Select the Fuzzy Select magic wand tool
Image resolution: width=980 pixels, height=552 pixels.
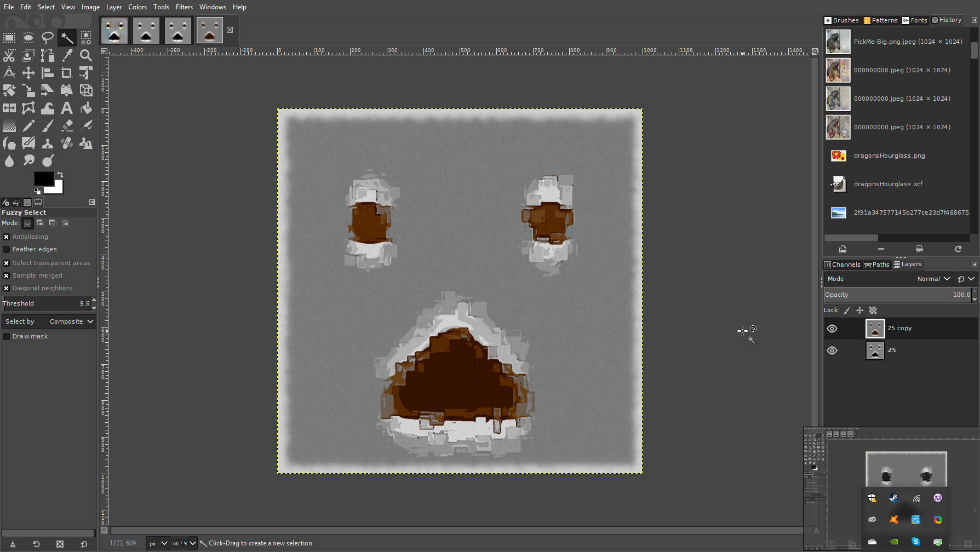tap(67, 38)
